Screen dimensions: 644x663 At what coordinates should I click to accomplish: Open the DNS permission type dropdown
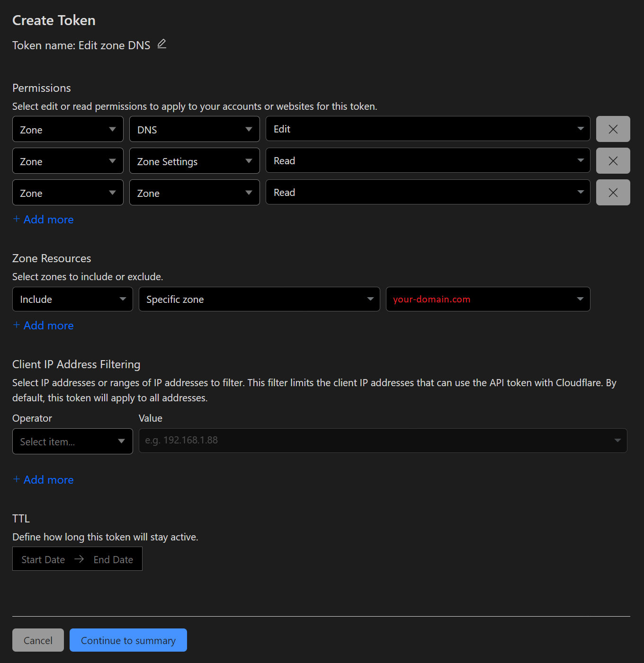pyautogui.click(x=194, y=129)
